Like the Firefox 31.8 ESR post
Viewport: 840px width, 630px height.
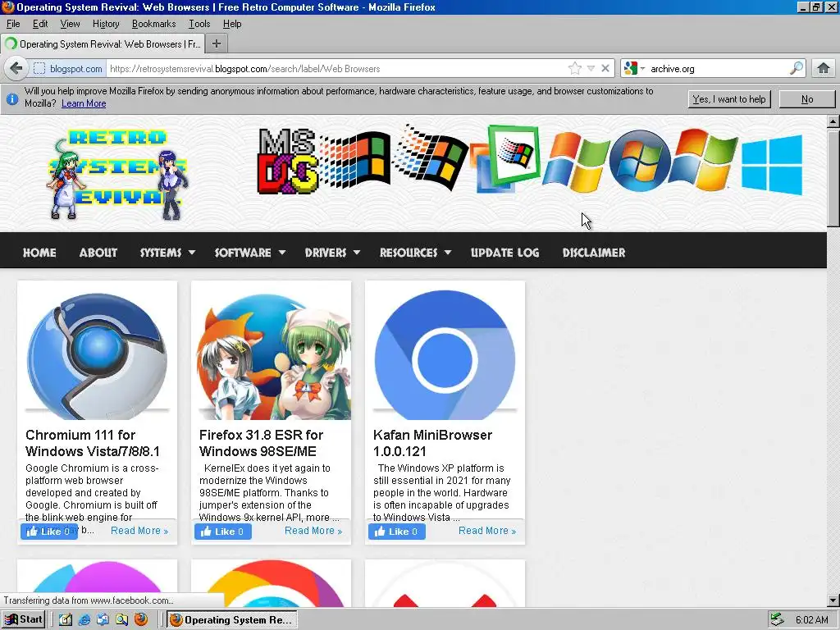[223, 532]
